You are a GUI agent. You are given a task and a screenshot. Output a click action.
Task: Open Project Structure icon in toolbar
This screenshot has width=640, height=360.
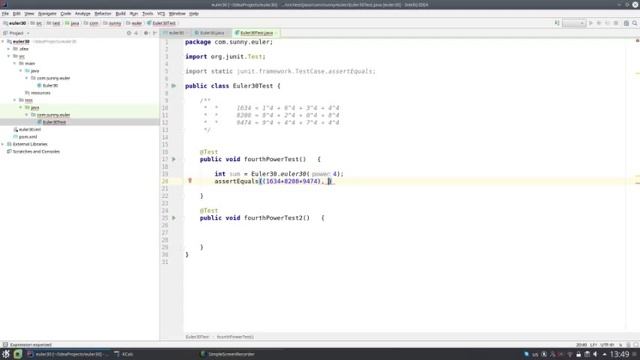click(626, 23)
